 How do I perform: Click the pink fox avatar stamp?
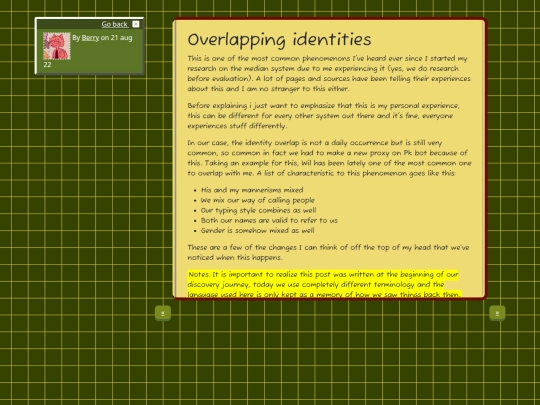pyautogui.click(x=56, y=46)
